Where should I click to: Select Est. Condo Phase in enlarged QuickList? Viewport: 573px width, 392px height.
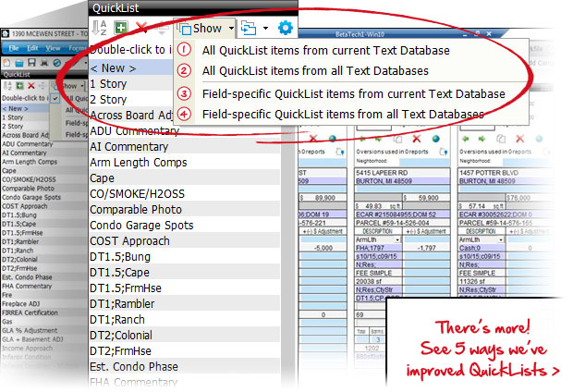[x=185, y=367]
